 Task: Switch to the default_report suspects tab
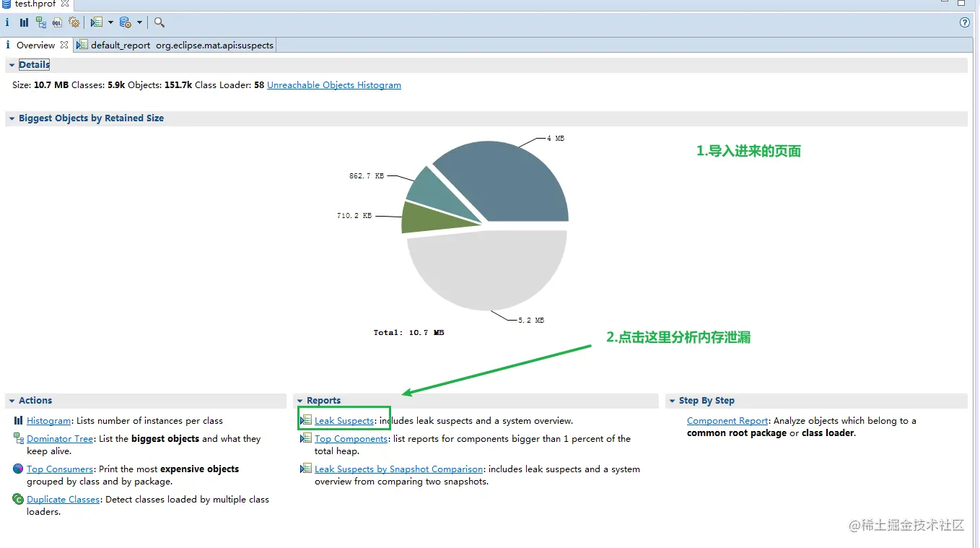[175, 45]
